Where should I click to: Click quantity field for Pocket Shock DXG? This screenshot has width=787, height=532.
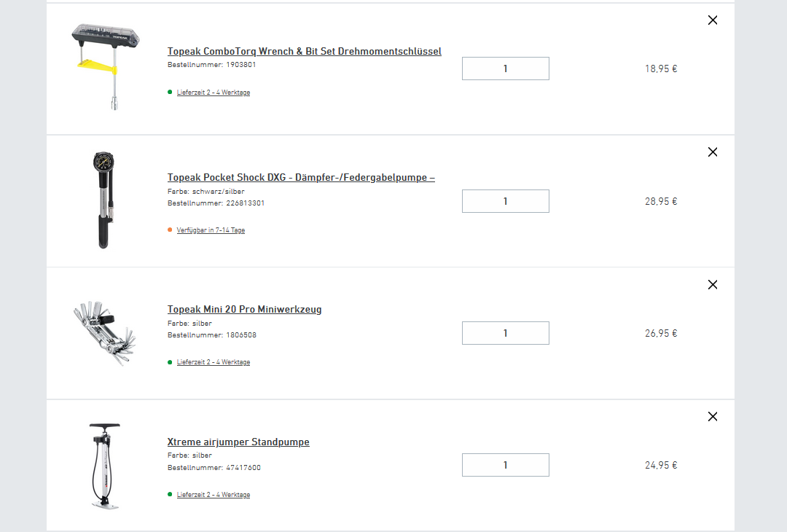point(505,201)
